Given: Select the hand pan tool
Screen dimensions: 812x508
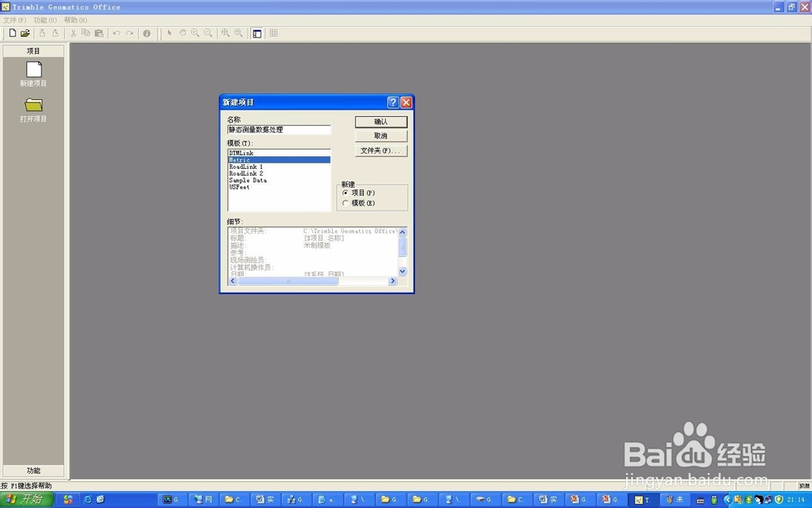Looking at the screenshot, I should (x=182, y=33).
